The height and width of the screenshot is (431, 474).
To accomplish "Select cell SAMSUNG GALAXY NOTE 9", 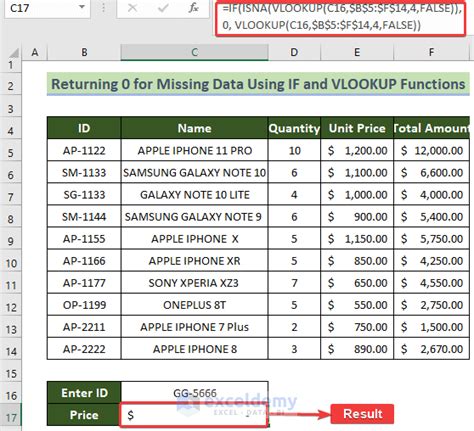I will pos(194,217).
